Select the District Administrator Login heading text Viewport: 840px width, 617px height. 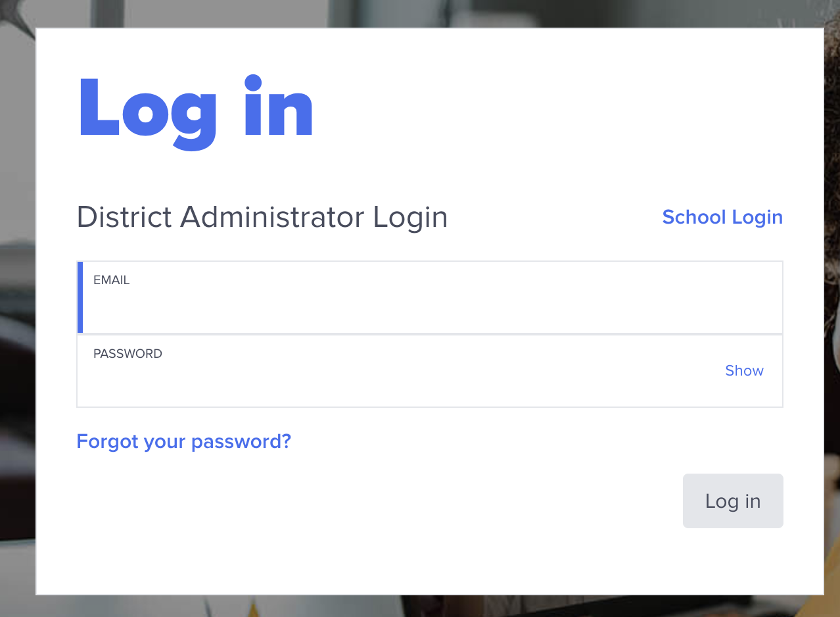tap(262, 217)
